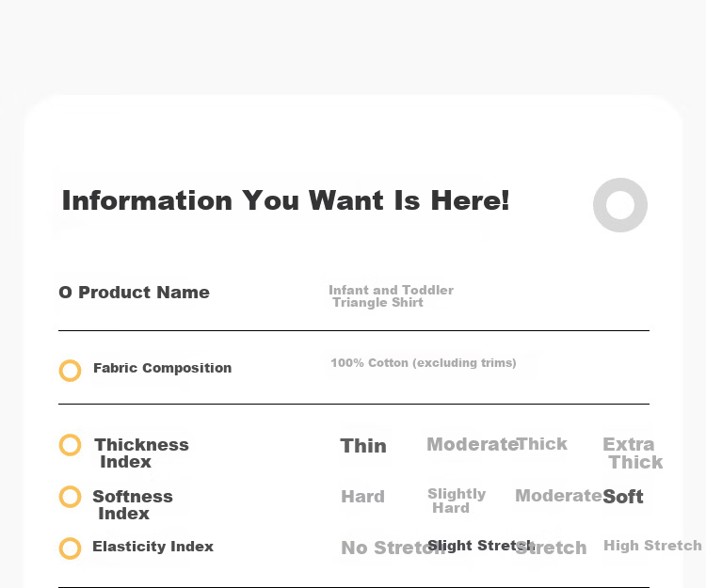The width and height of the screenshot is (706, 588).
Task: Select the High Stretch elasticity option
Action: [x=652, y=546]
